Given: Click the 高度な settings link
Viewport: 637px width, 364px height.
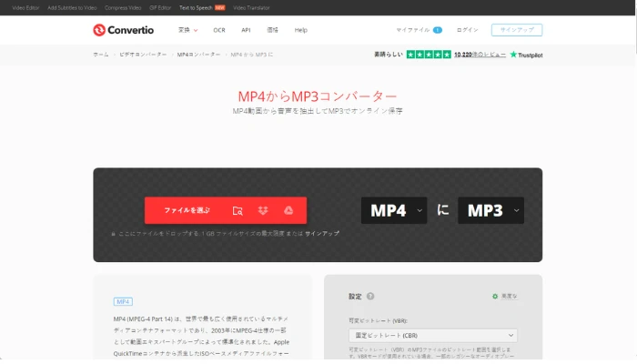Looking at the screenshot, I should coord(509,296).
